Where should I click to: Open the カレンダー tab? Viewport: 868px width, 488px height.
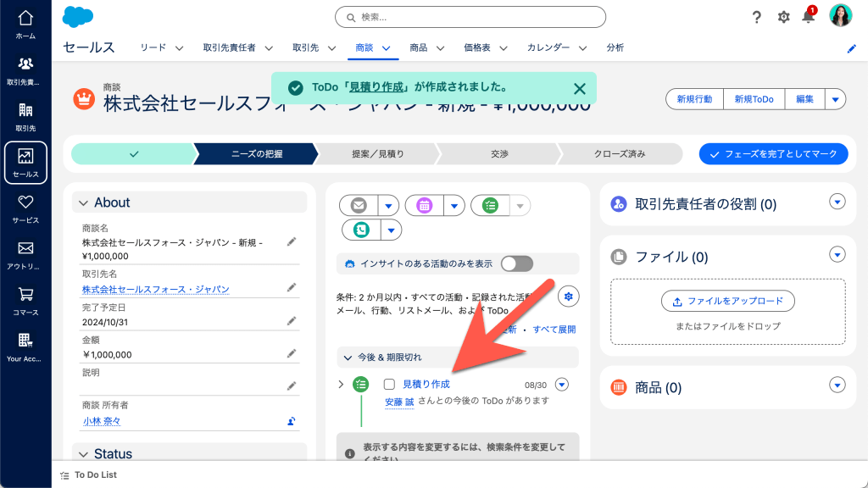(548, 47)
